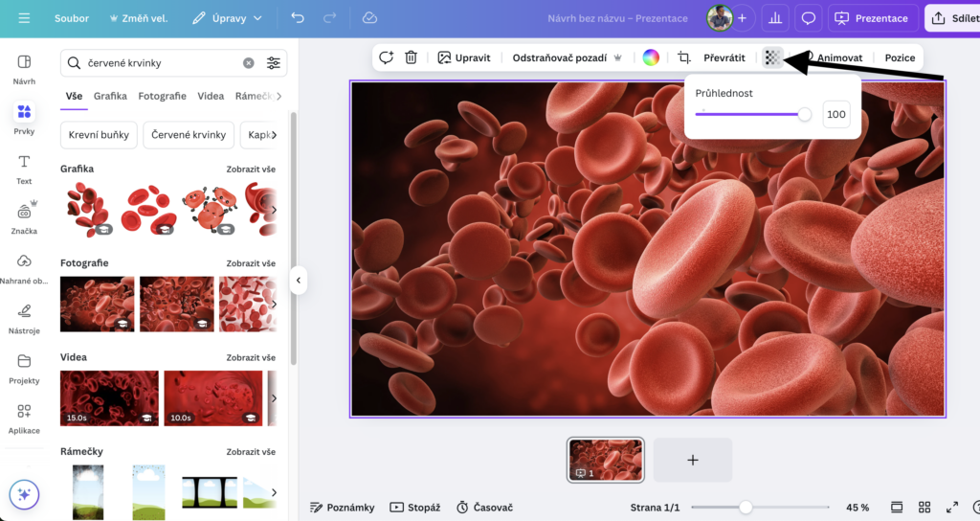
Task: Click the crop tool icon
Action: coord(683,57)
